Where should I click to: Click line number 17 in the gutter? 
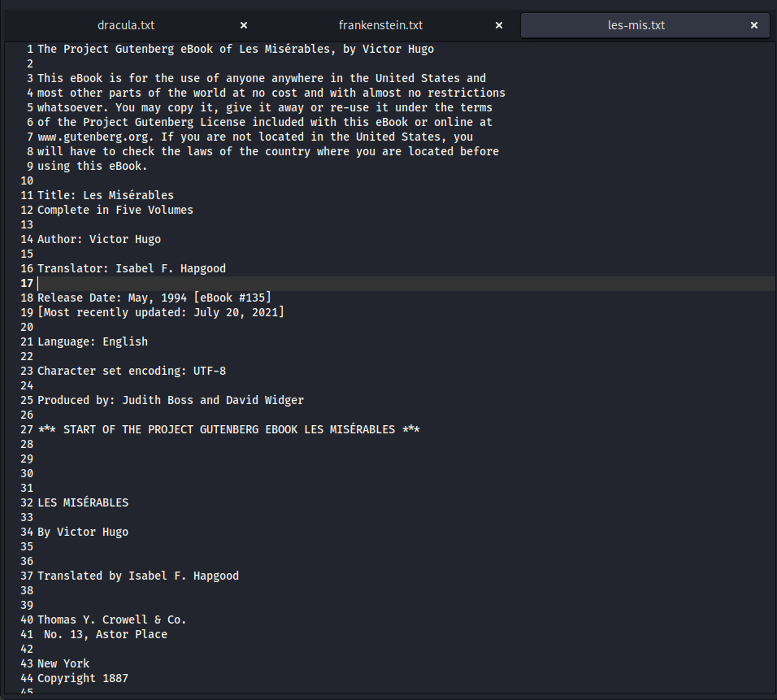point(27,283)
